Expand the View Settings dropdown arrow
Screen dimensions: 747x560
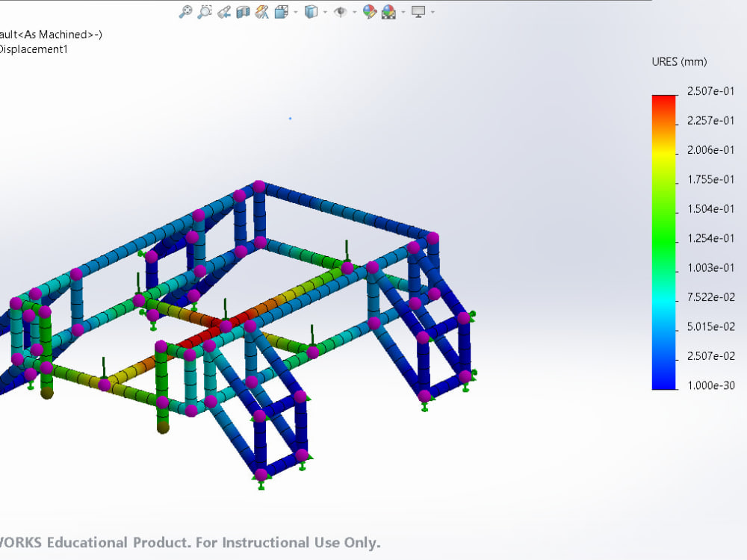433,12
